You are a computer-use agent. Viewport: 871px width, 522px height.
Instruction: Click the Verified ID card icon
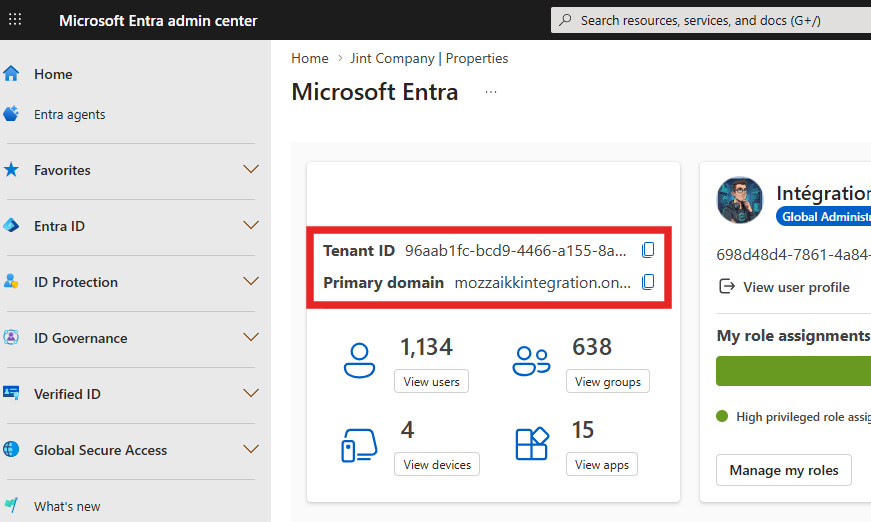[11, 394]
